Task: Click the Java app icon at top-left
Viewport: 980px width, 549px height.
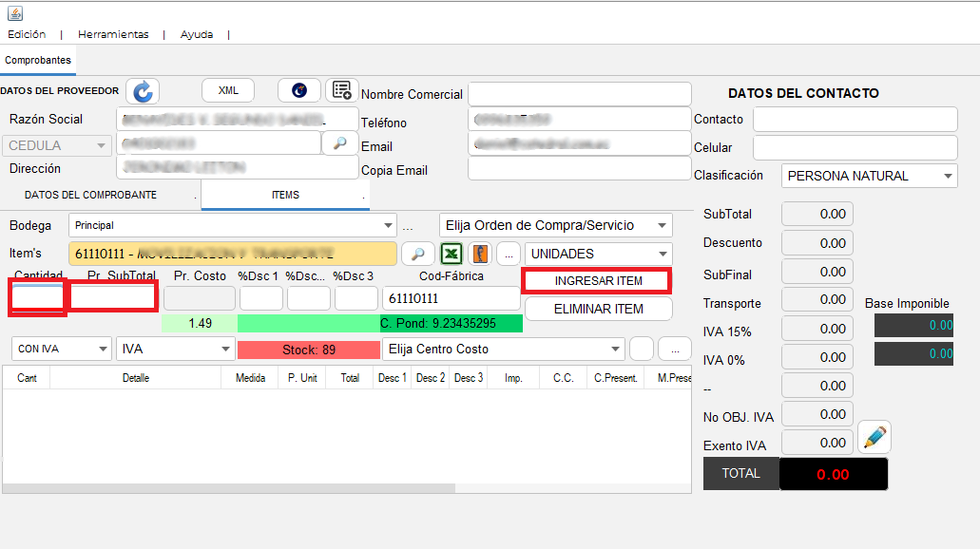Action: pyautogui.click(x=15, y=12)
